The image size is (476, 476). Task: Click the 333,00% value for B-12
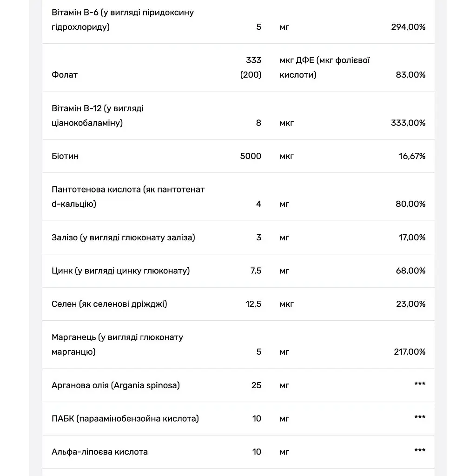coord(408,123)
